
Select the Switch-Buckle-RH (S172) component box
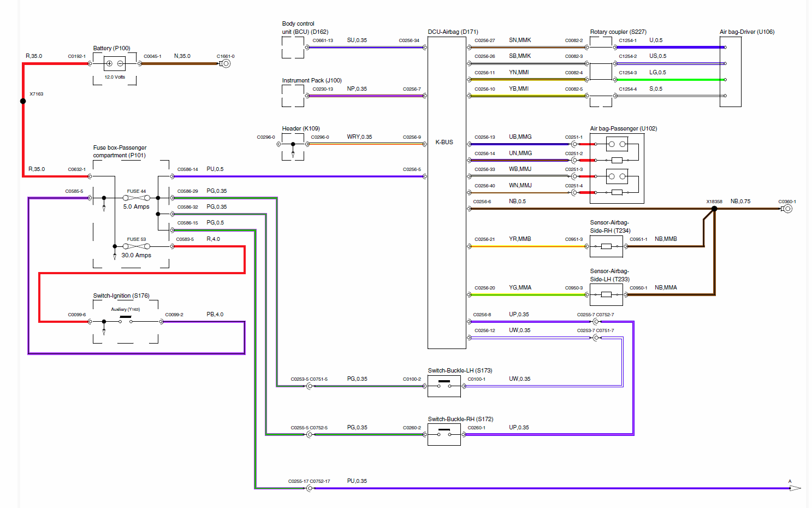tap(444, 435)
